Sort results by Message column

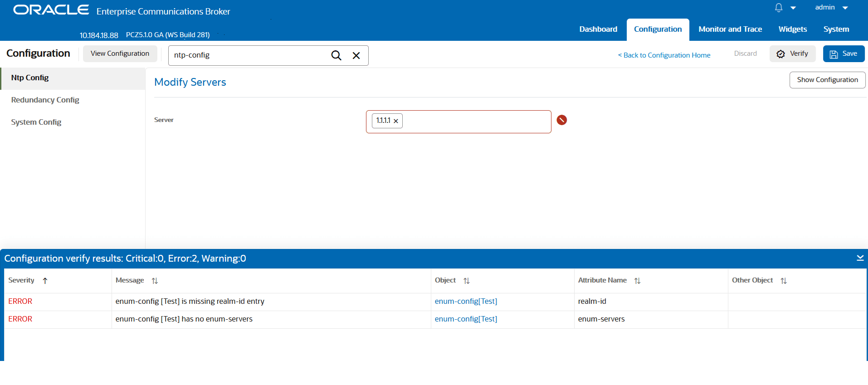pos(155,281)
